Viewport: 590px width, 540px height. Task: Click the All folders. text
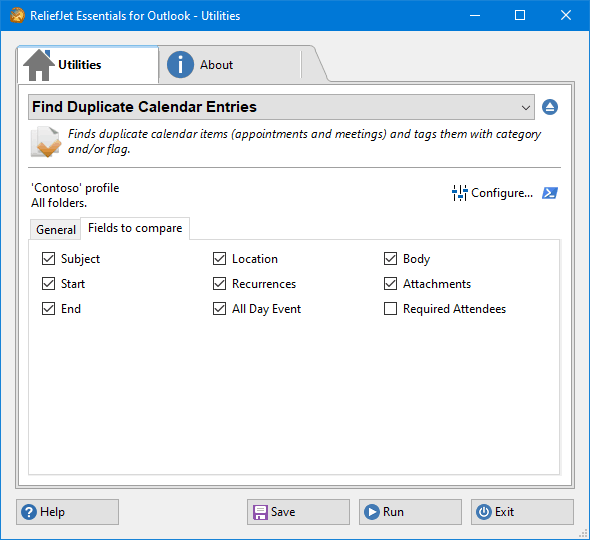pyautogui.click(x=59, y=203)
